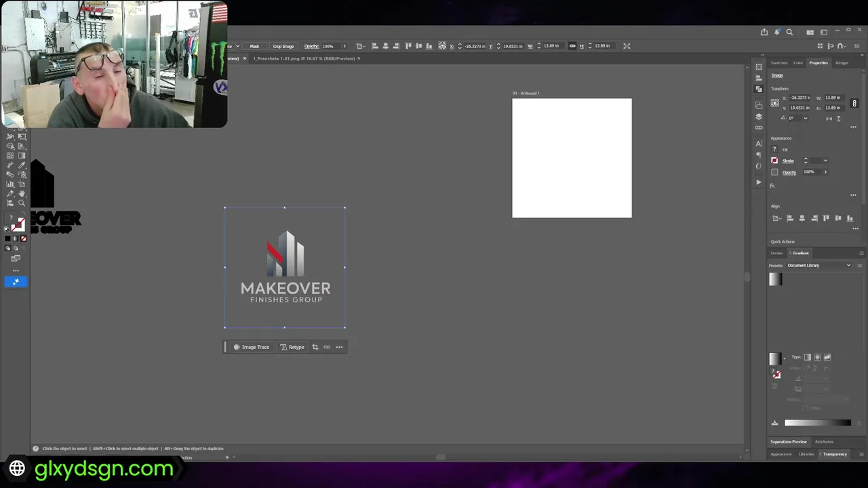Toggle constrain proportions link in control bar

click(x=572, y=46)
